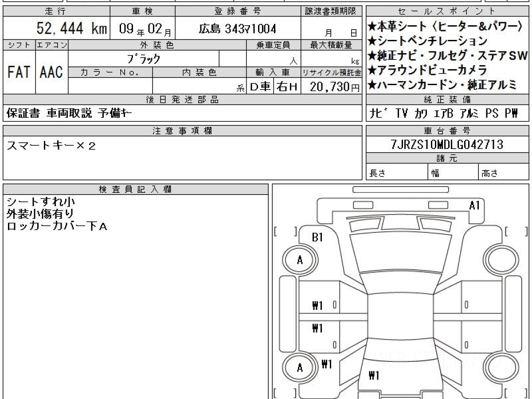Select the リサイクル預託金 header
The width and height of the screenshot is (532, 399).
pyautogui.click(x=332, y=72)
